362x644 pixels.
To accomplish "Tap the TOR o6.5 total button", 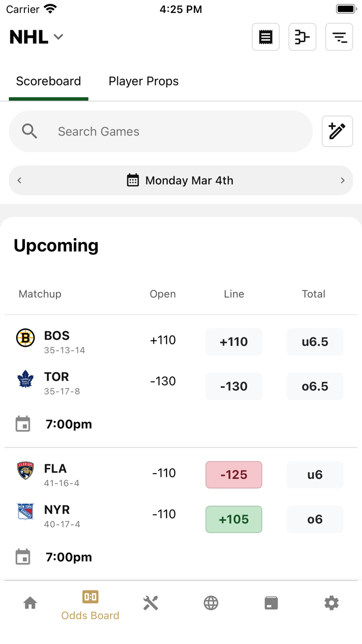I will point(315,386).
